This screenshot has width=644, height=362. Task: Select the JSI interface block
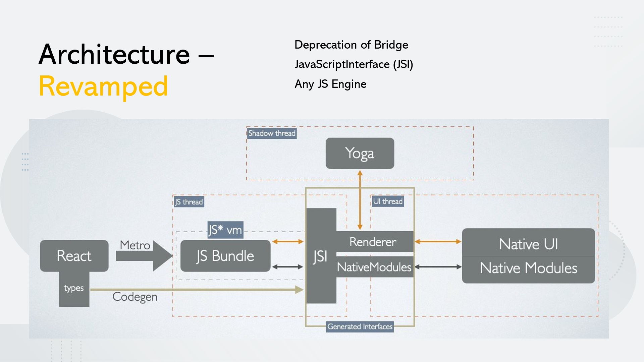tap(316, 255)
